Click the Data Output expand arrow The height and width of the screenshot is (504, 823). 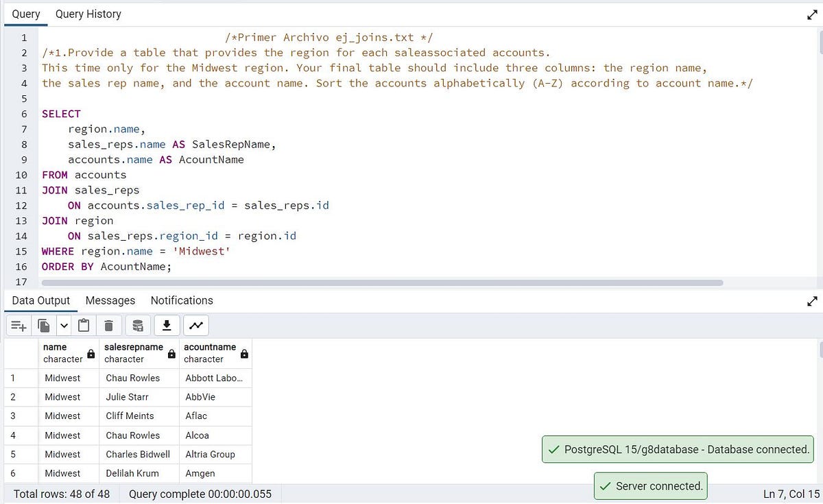(812, 301)
